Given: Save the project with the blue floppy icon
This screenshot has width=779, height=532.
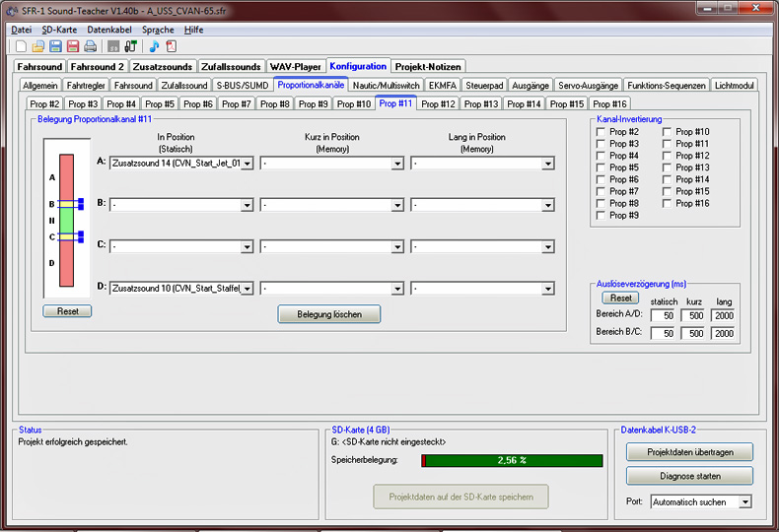Looking at the screenshot, I should (55, 46).
